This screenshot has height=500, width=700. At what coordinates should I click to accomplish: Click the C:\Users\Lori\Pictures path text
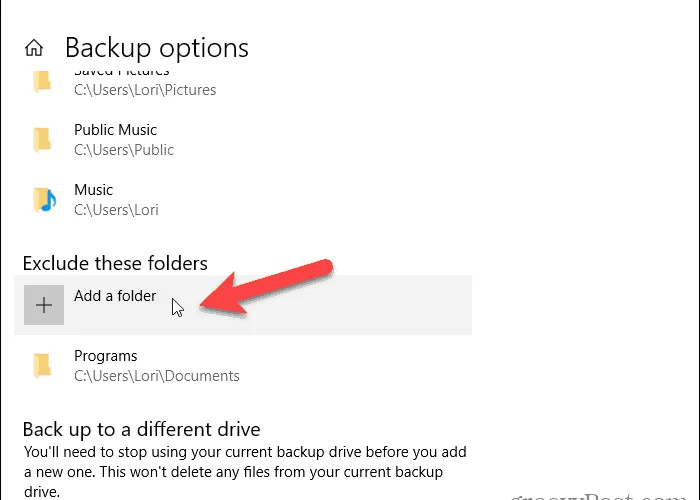click(x=145, y=90)
